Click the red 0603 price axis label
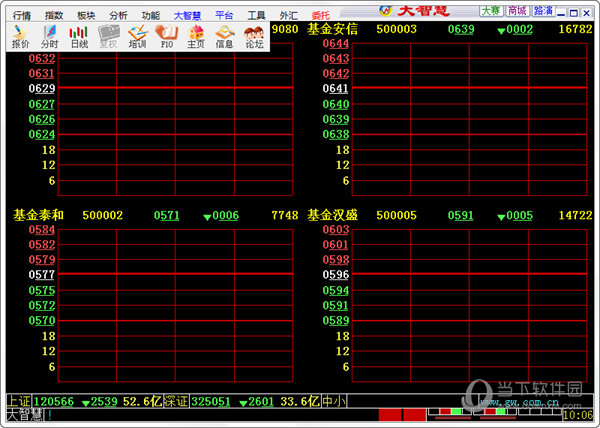Screen dimensions: 600x428 click(336, 230)
